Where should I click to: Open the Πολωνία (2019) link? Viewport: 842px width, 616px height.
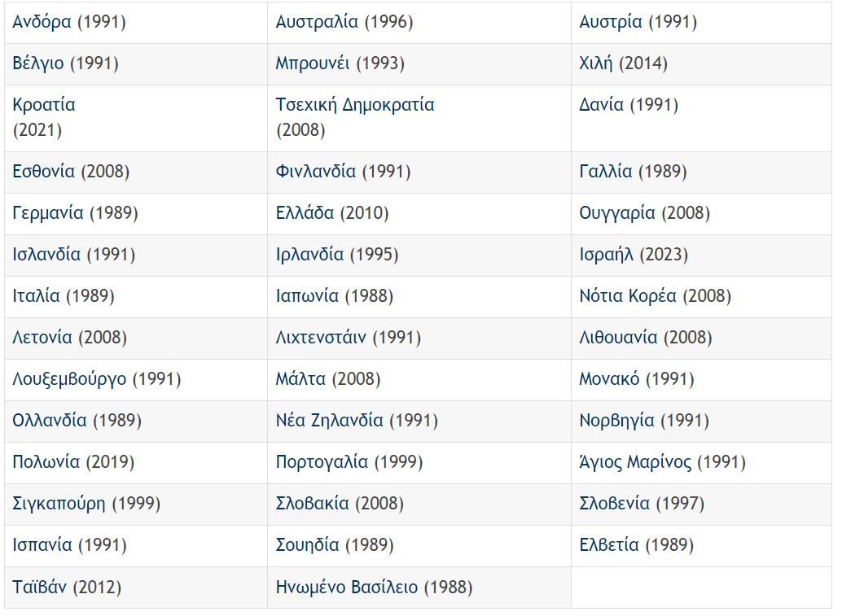click(x=73, y=462)
